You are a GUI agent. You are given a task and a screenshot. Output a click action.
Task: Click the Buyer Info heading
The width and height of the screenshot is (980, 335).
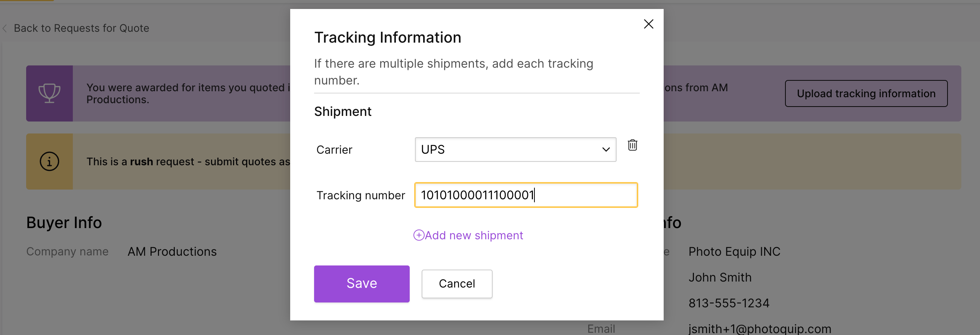tap(64, 223)
